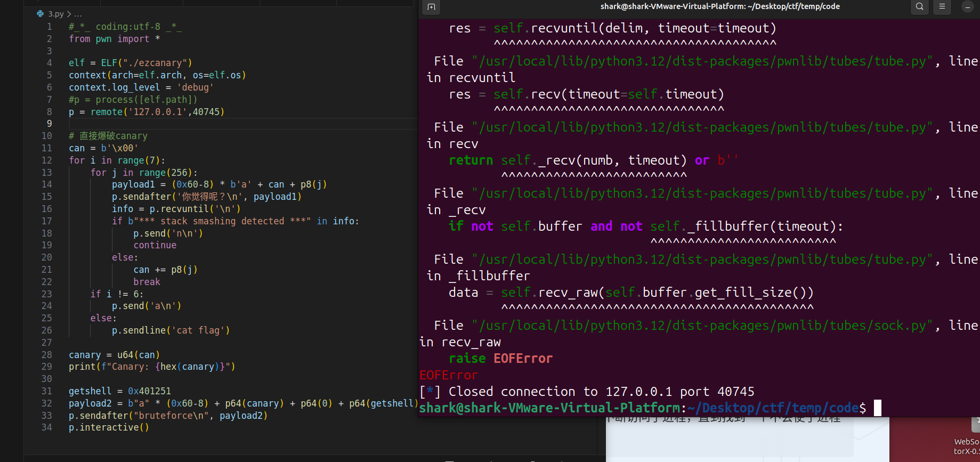The height and width of the screenshot is (462, 980).
Task: Select the 3.py breadcrumb item
Action: (56, 14)
